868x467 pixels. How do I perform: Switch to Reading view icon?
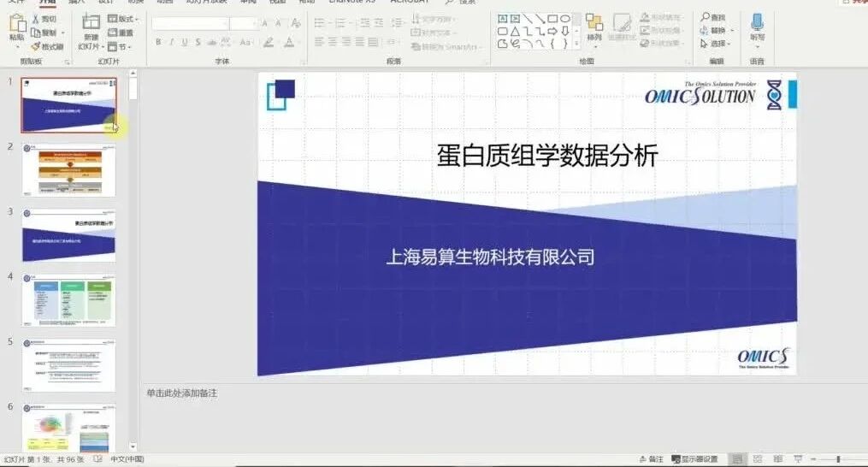click(x=777, y=459)
